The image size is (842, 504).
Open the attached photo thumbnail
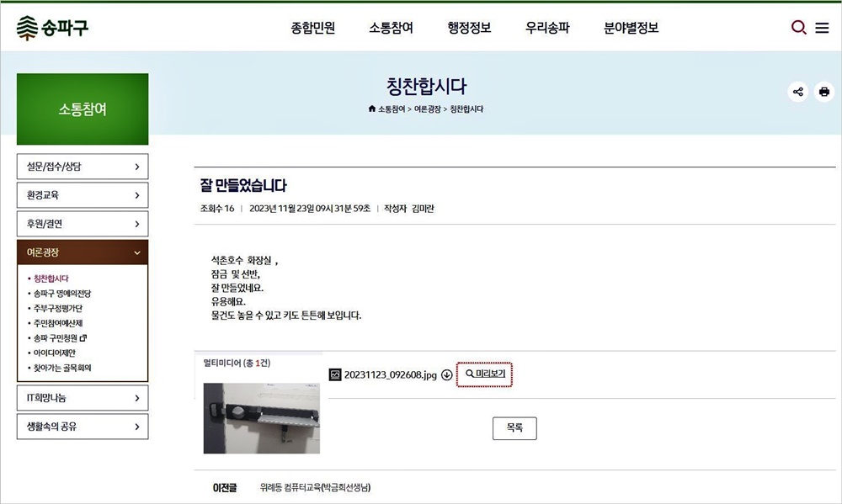click(262, 418)
